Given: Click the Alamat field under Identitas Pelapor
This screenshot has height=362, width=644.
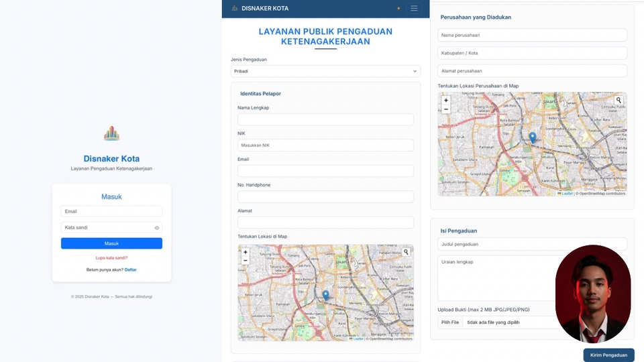Looking at the screenshot, I should pos(325,223).
